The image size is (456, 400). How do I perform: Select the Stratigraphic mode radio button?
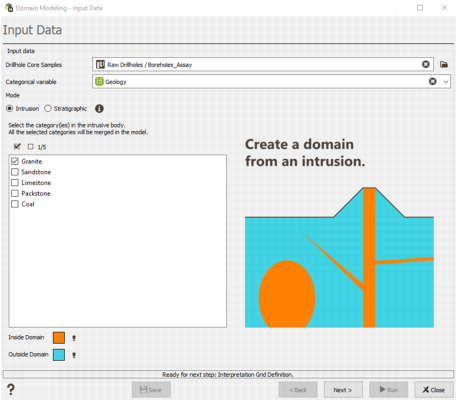pyautogui.click(x=48, y=108)
